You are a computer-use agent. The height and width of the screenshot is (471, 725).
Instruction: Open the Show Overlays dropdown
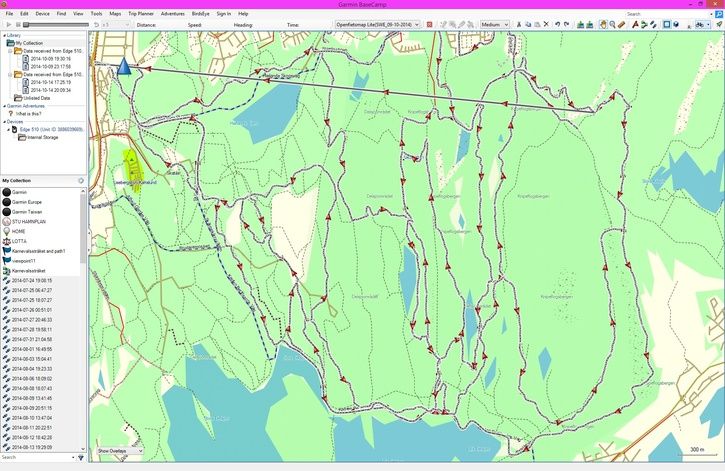pos(120,451)
